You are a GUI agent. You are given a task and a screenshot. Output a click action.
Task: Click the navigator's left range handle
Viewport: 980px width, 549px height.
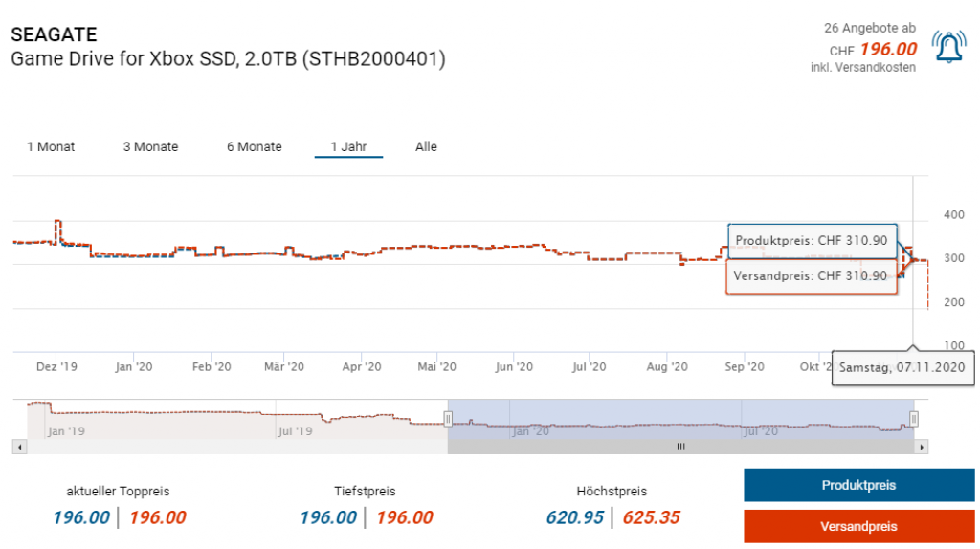(x=448, y=419)
